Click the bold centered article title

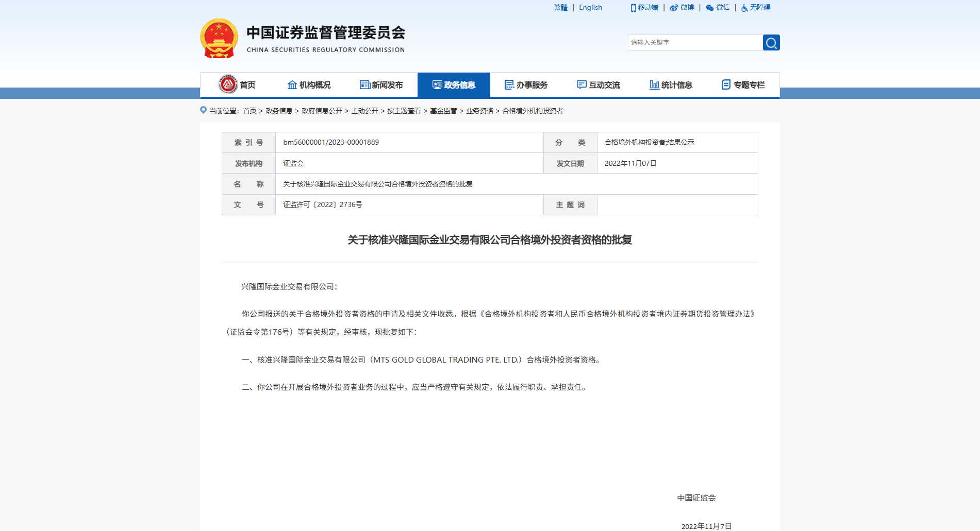490,239
